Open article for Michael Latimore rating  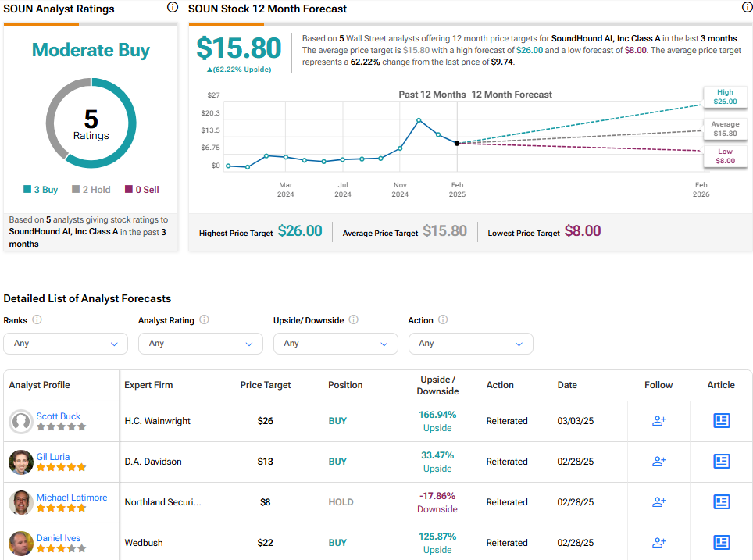pyautogui.click(x=721, y=502)
